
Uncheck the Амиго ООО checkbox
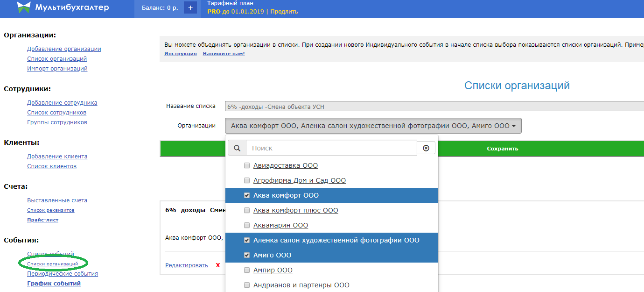point(247,255)
